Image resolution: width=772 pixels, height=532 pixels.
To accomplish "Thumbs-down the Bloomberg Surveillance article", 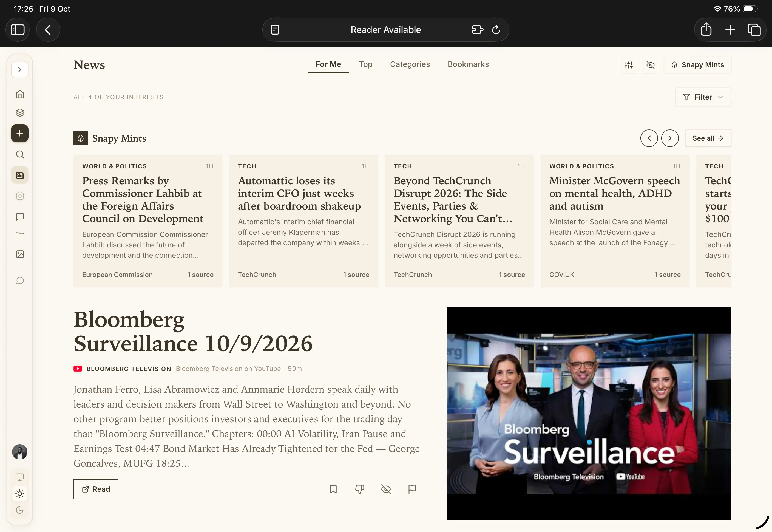I will (x=359, y=489).
